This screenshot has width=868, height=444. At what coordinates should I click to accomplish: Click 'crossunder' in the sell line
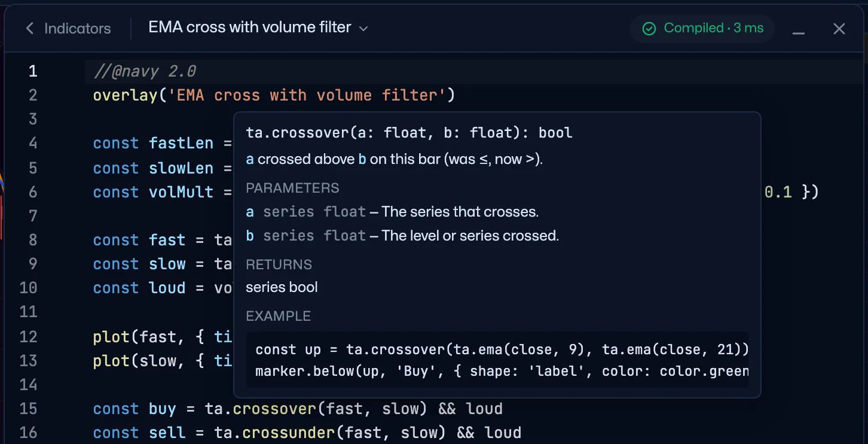tap(288, 433)
